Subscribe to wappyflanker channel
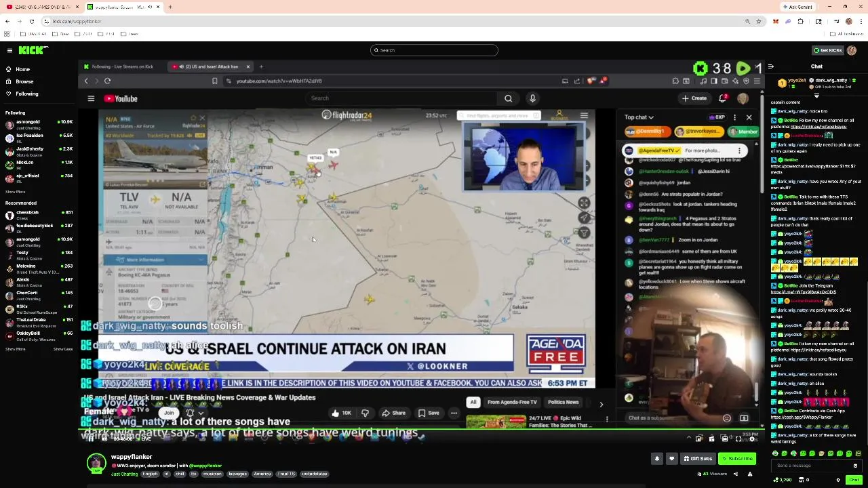Screen dimensions: 868x488 [x=737, y=459]
